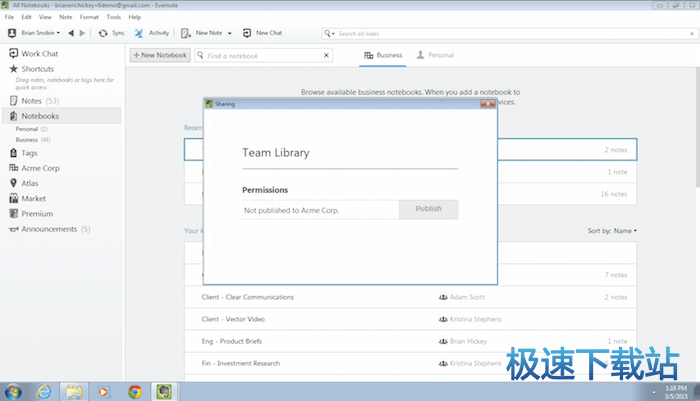This screenshot has height=401, width=700.
Task: Open Work Chat from the sidebar
Action: 33,54
